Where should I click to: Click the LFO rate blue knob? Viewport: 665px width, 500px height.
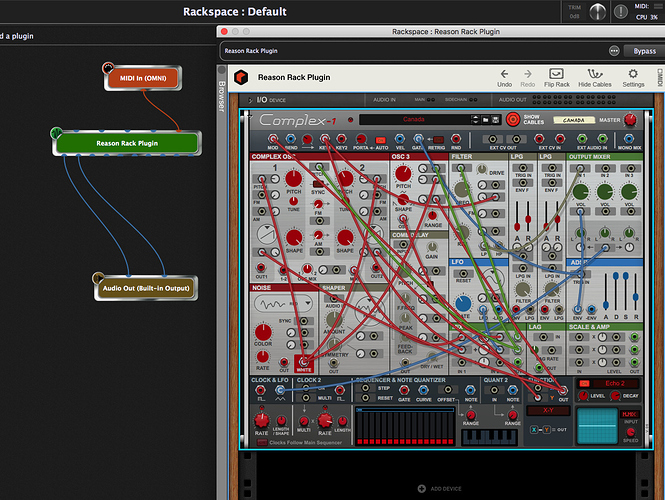pyautogui.click(x=463, y=304)
